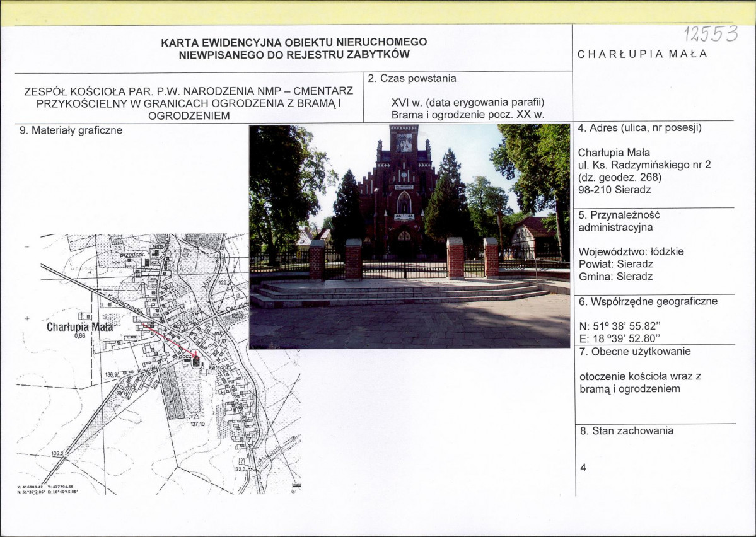Click 'Gmina: Sieradz'
This screenshot has width=756, height=537.
coord(615,277)
